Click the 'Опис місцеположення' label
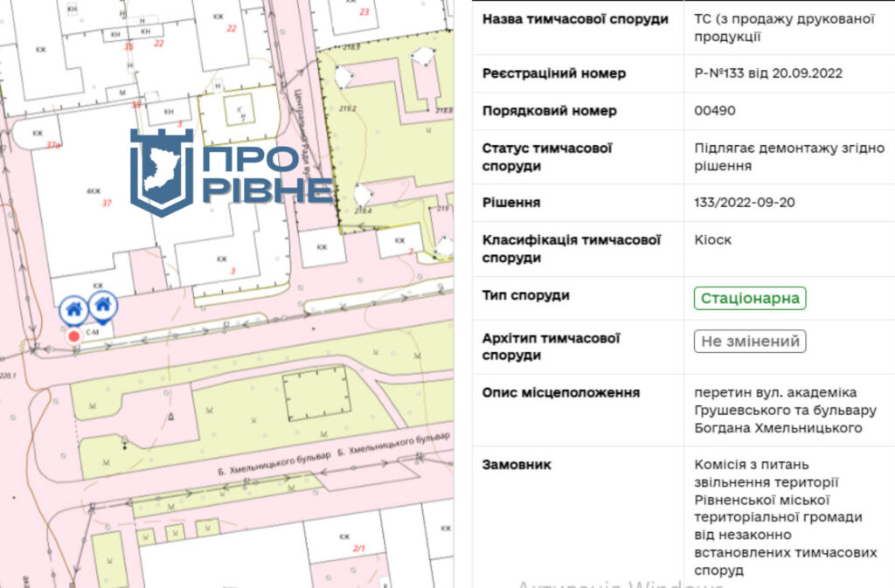This screenshot has width=895, height=588. pos(560,392)
